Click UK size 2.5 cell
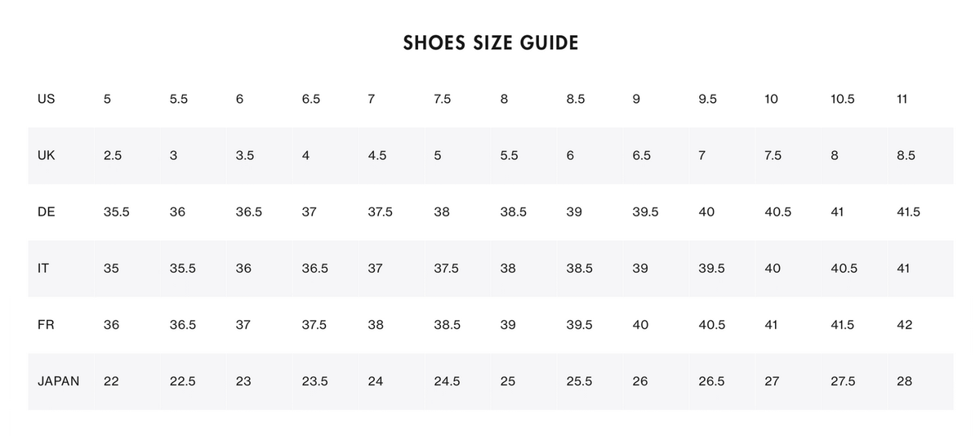This screenshot has width=980, height=436. pyautogui.click(x=113, y=155)
